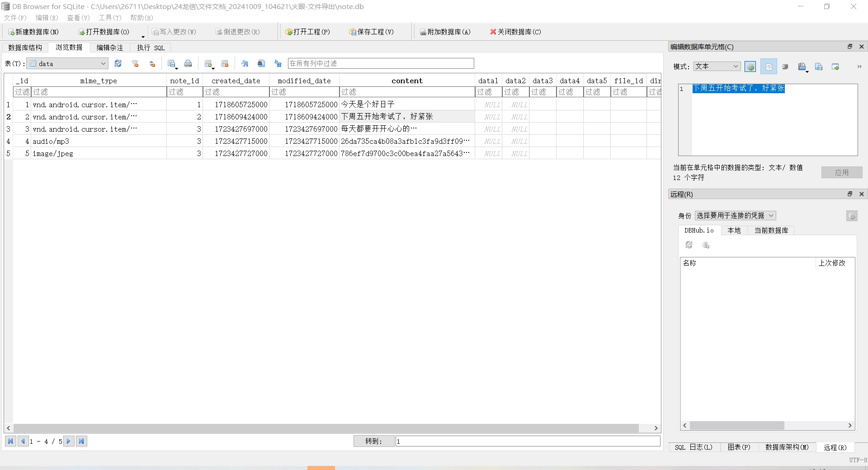Go to previous page navigation button
Image resolution: width=868 pixels, height=470 pixels.
tap(23, 441)
